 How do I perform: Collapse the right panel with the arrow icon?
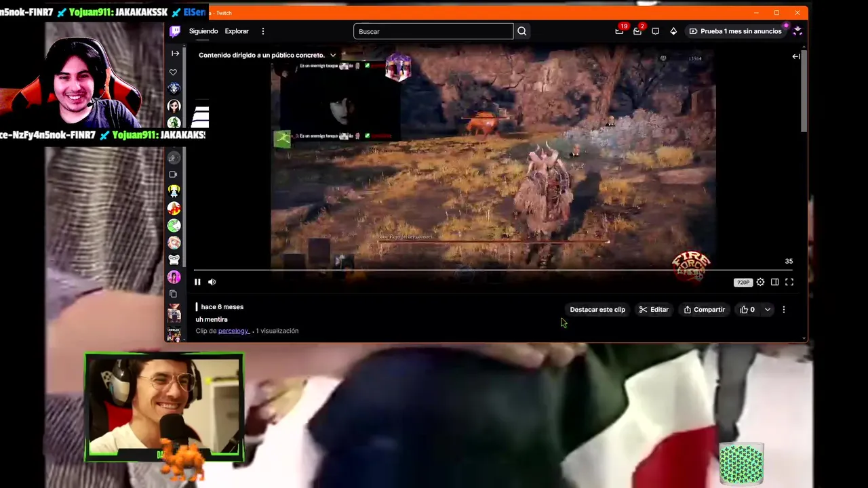(x=796, y=56)
